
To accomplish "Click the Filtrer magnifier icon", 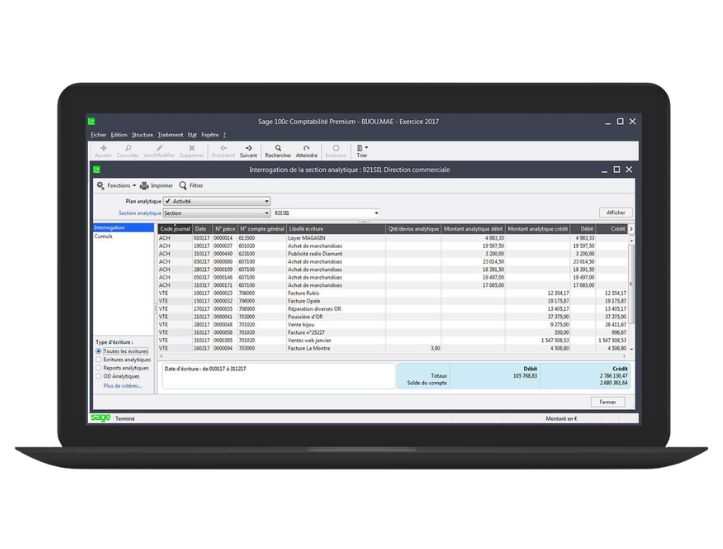I will (183, 185).
